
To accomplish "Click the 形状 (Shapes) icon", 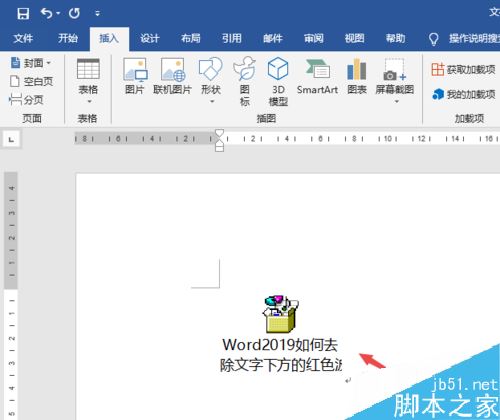I will [211, 69].
